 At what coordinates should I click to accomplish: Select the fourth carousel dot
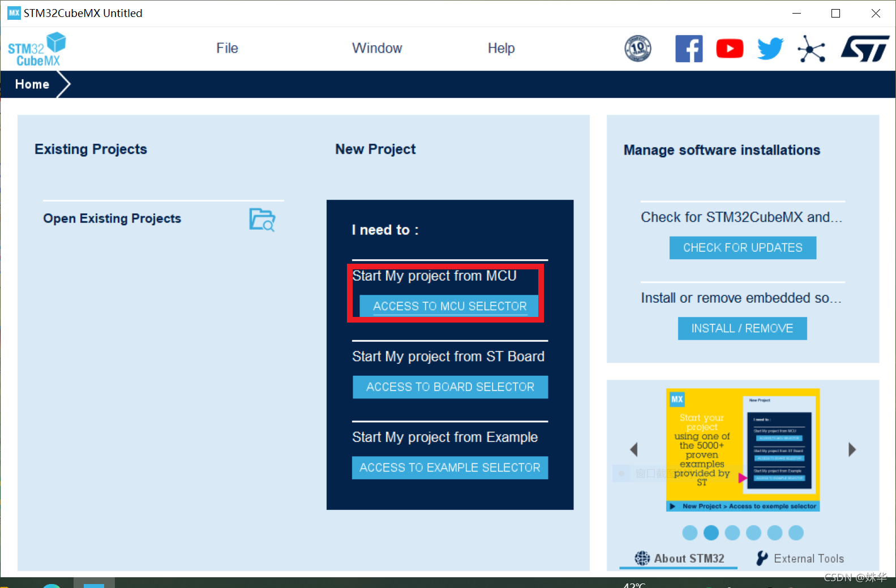[753, 533]
